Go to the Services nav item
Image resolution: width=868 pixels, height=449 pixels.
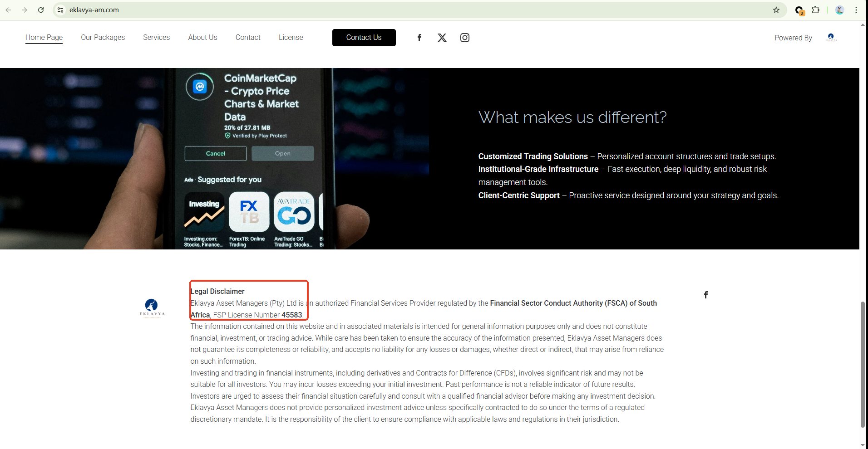coord(157,38)
